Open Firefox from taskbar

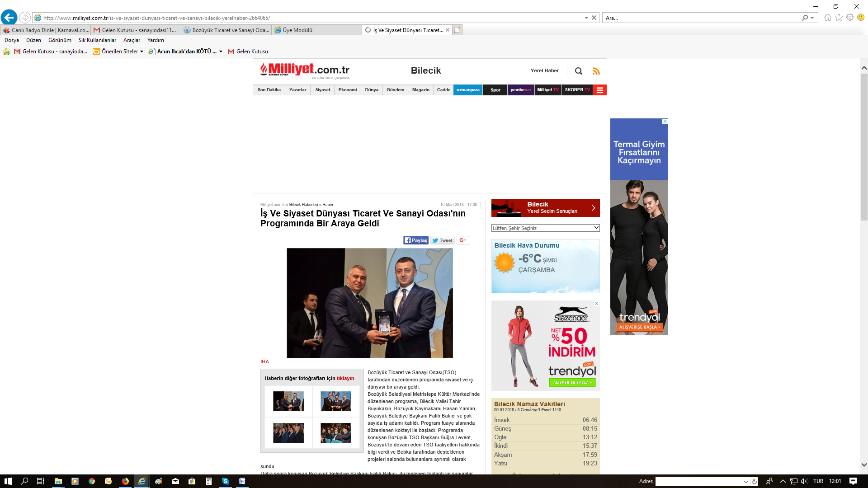pos(125,481)
